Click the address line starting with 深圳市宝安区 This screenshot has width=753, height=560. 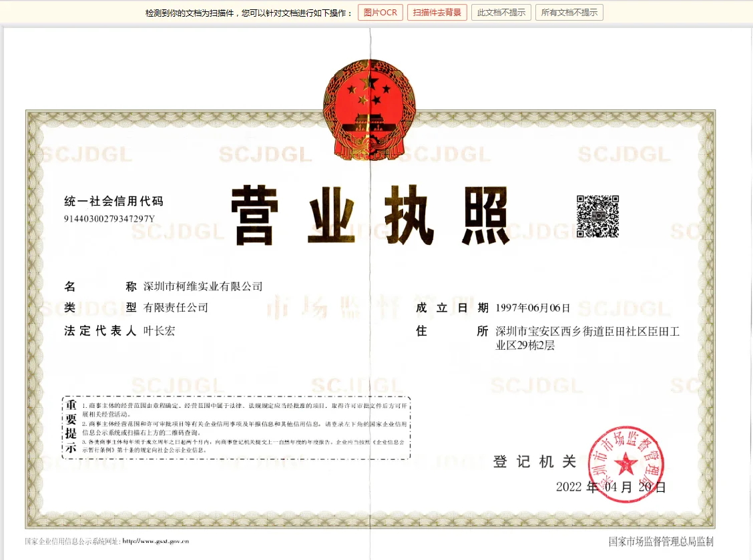pos(587,331)
